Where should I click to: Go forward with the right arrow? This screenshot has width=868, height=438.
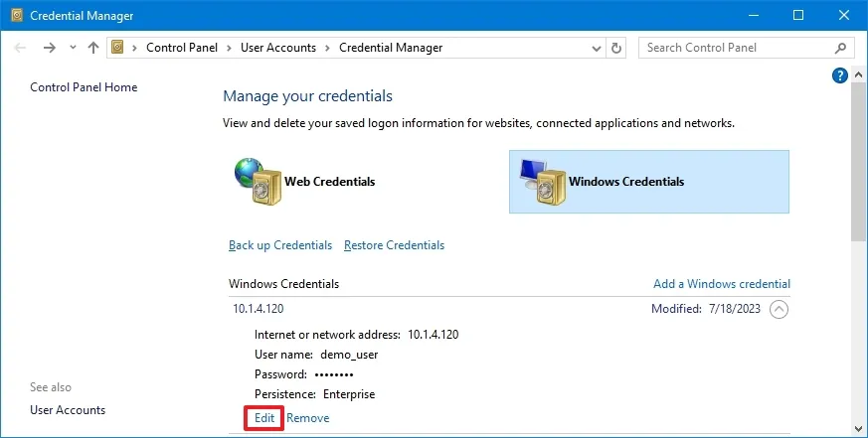pos(50,48)
